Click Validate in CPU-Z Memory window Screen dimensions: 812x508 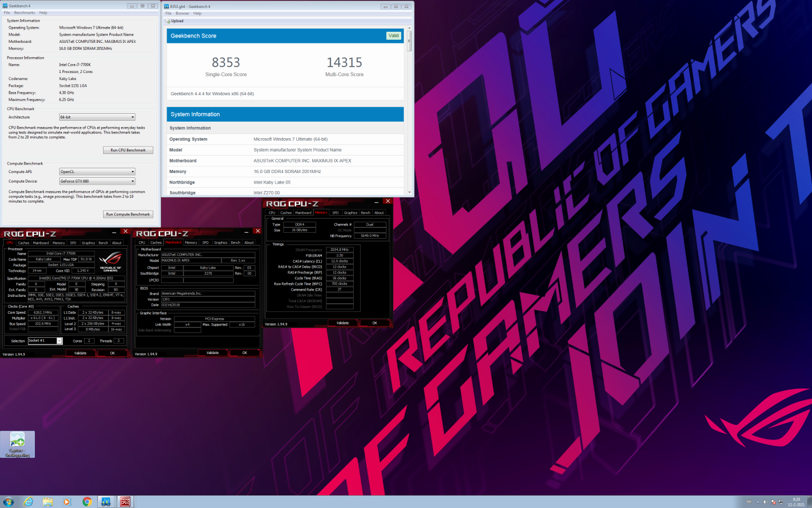click(x=343, y=323)
